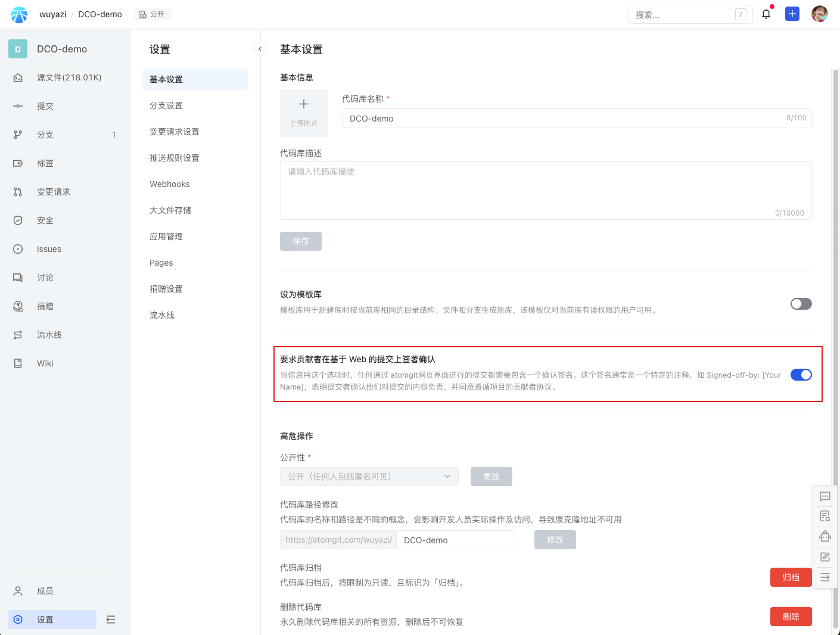Click the red 归档 button

(791, 577)
